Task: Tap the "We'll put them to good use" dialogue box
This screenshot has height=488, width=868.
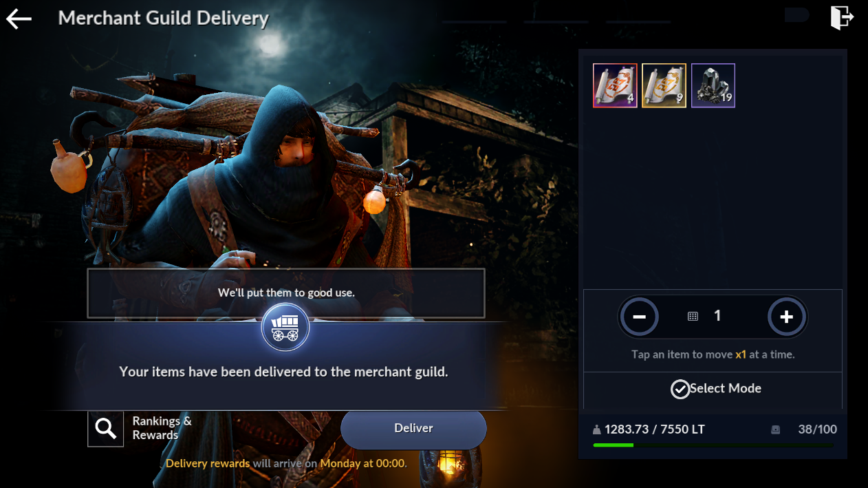Action: click(286, 293)
